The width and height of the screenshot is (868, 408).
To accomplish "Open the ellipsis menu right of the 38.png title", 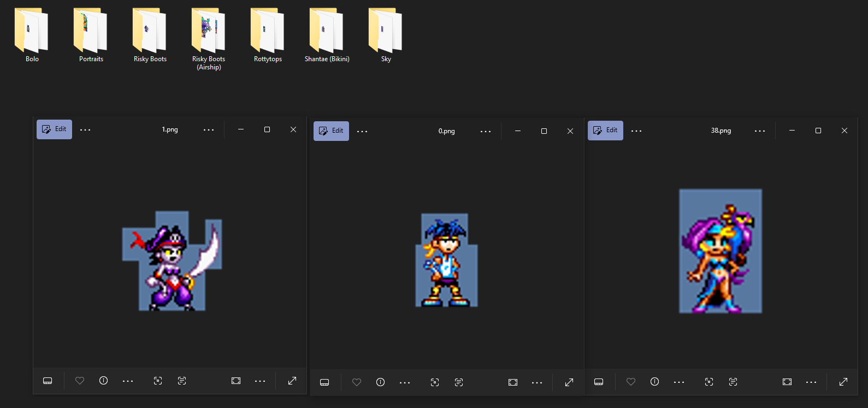I will [760, 131].
